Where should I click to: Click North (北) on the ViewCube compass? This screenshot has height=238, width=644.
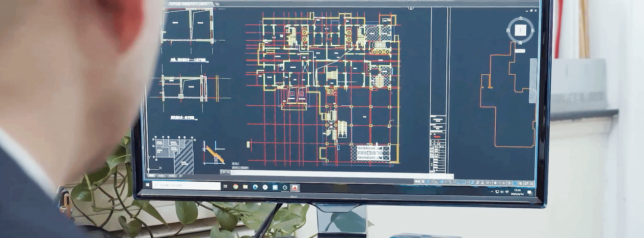pyautogui.click(x=520, y=19)
